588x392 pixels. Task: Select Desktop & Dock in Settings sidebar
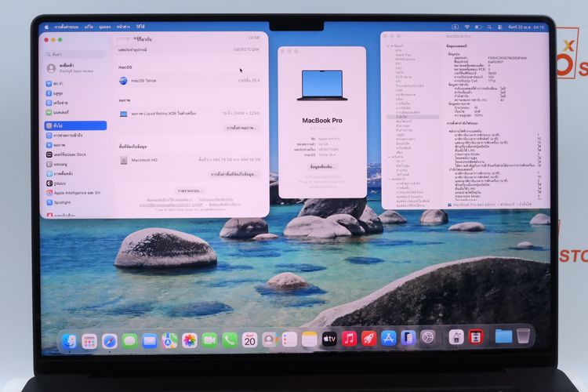tap(75, 154)
